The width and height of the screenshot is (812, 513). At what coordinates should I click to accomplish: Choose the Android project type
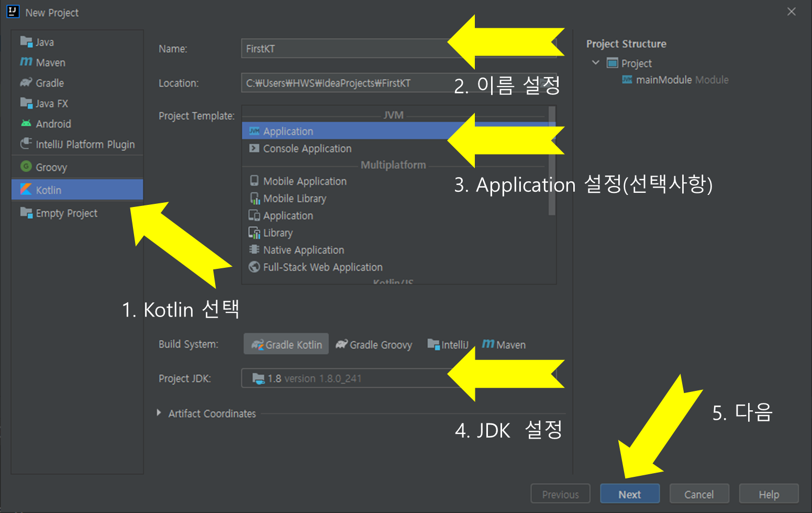77,124
